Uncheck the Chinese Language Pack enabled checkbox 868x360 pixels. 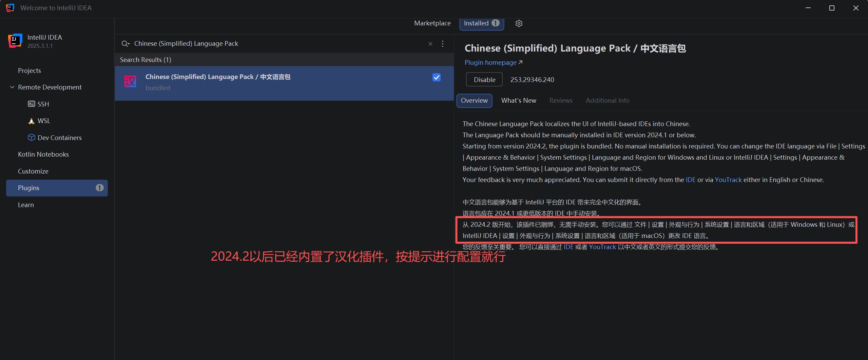(x=437, y=78)
